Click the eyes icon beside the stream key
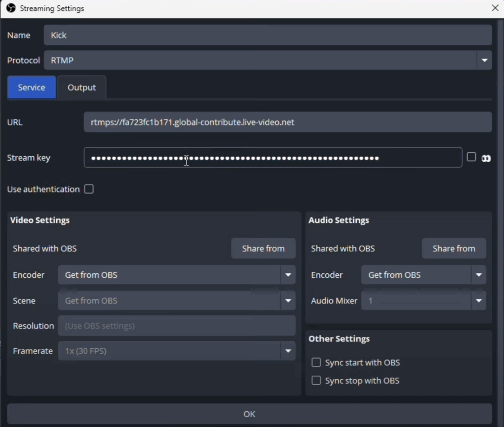The width and height of the screenshot is (504, 427). pos(486,158)
